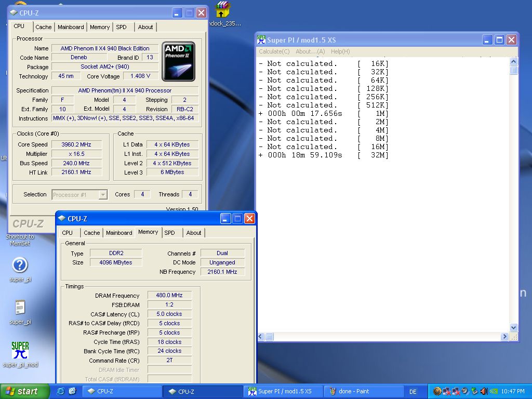Click the Command Rate value '2T'
The width and height of the screenshot is (532, 399).
point(169,361)
